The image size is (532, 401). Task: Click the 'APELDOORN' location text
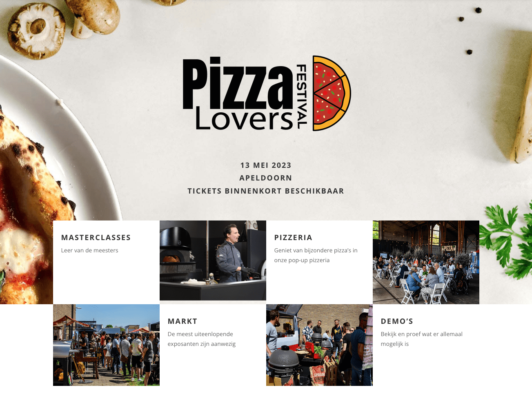pyautogui.click(x=266, y=178)
